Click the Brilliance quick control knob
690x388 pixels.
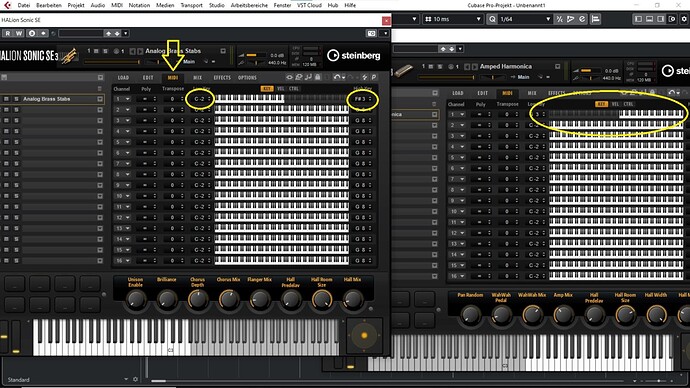tap(167, 299)
